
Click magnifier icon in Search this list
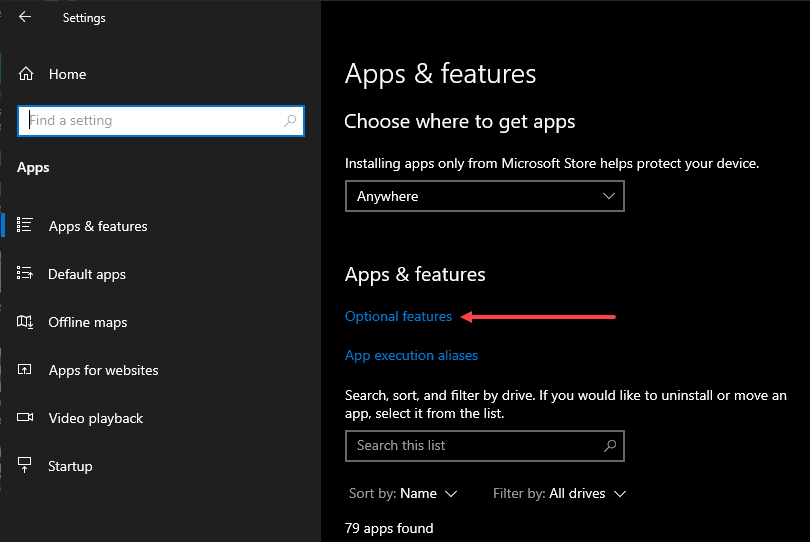[x=610, y=446]
